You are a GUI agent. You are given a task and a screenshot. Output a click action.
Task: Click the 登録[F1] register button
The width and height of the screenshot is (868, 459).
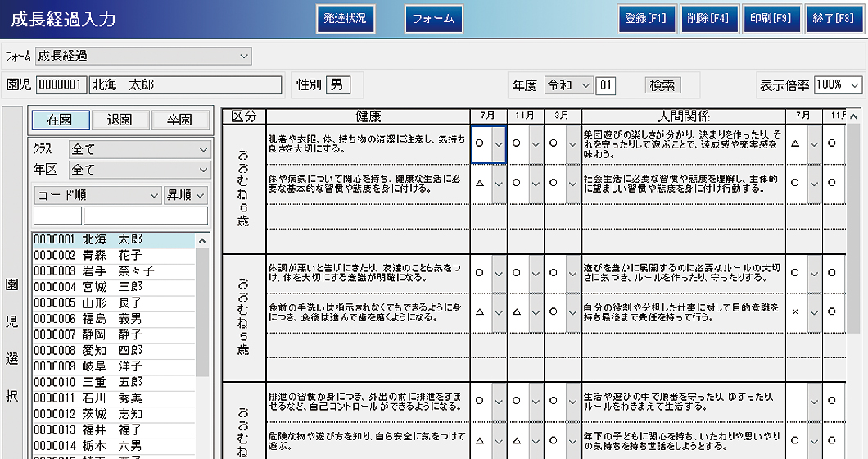click(x=645, y=19)
